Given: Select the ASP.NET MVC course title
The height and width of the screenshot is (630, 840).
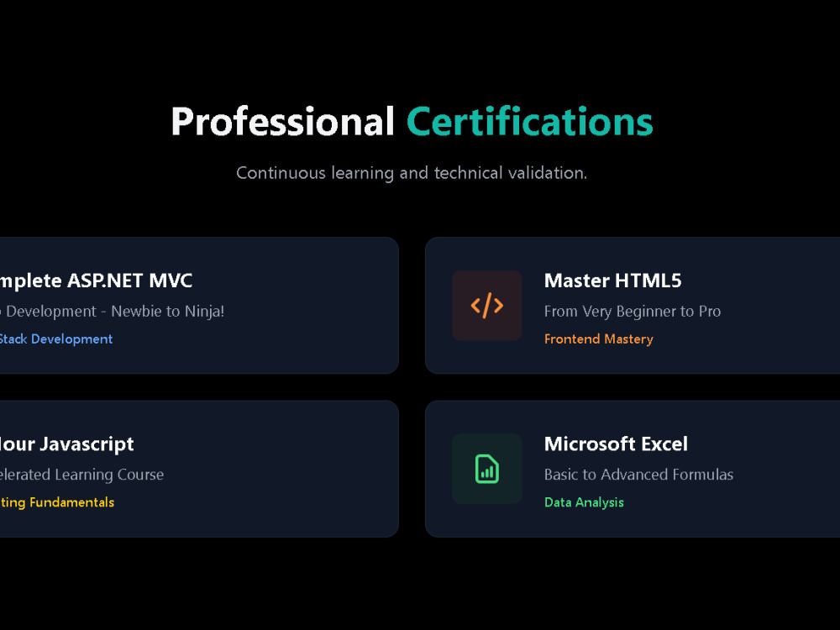Looking at the screenshot, I should [x=96, y=281].
